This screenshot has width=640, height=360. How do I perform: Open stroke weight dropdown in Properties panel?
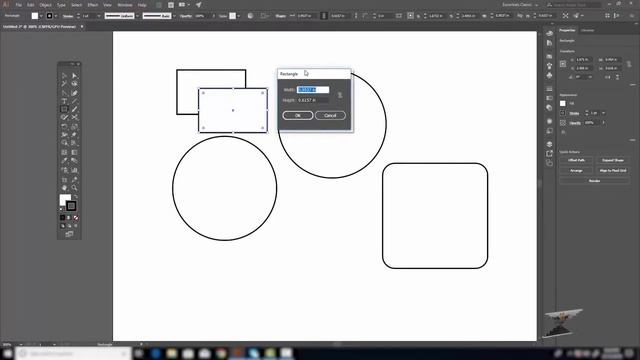pos(603,113)
